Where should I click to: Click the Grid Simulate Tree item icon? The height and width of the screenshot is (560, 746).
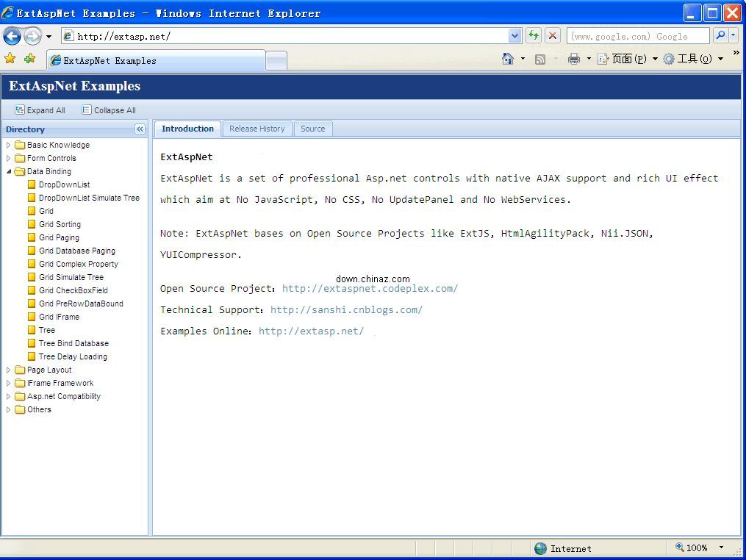pyautogui.click(x=32, y=277)
